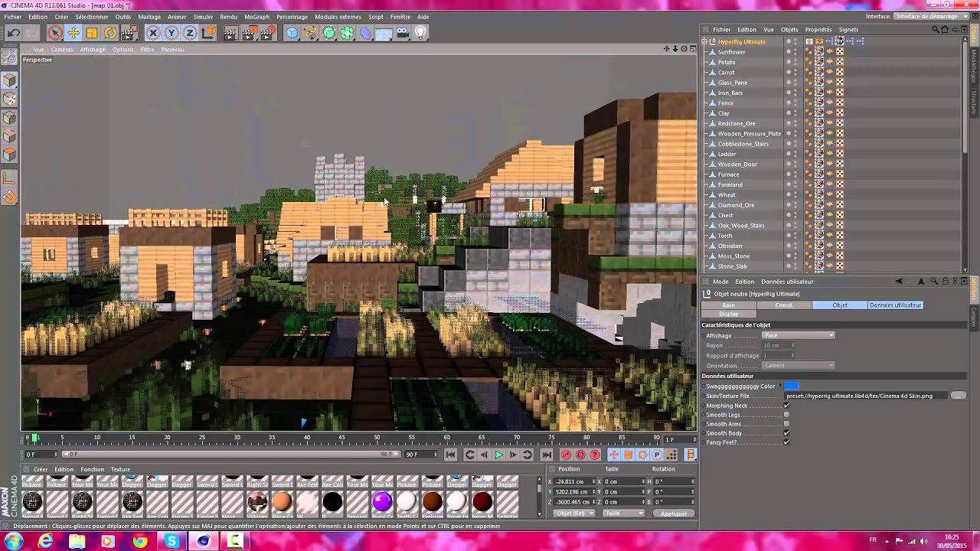Switch the coordinate system icon
This screenshot has height=551, width=980.
pos(208,32)
